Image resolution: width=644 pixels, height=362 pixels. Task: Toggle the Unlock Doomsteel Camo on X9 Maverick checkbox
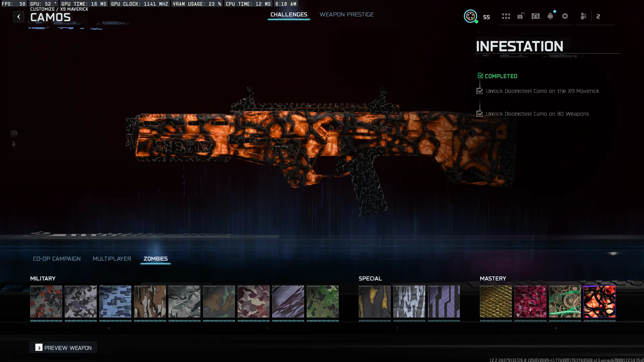pyautogui.click(x=479, y=91)
